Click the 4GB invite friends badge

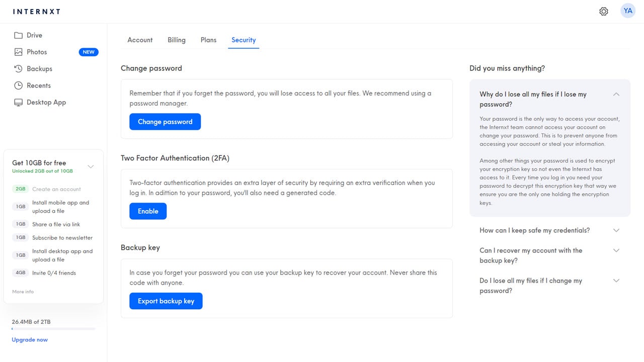click(20, 273)
